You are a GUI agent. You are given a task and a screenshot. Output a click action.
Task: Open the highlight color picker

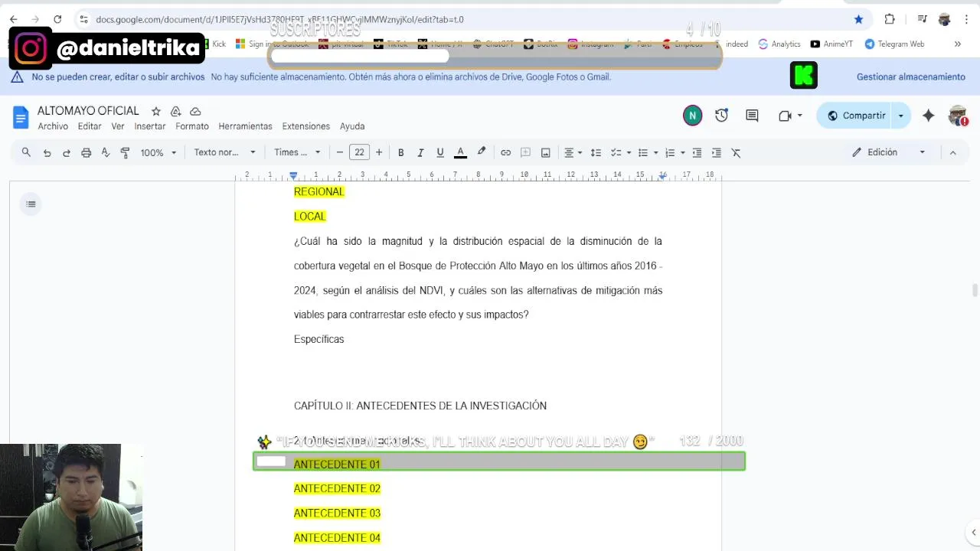(x=482, y=152)
